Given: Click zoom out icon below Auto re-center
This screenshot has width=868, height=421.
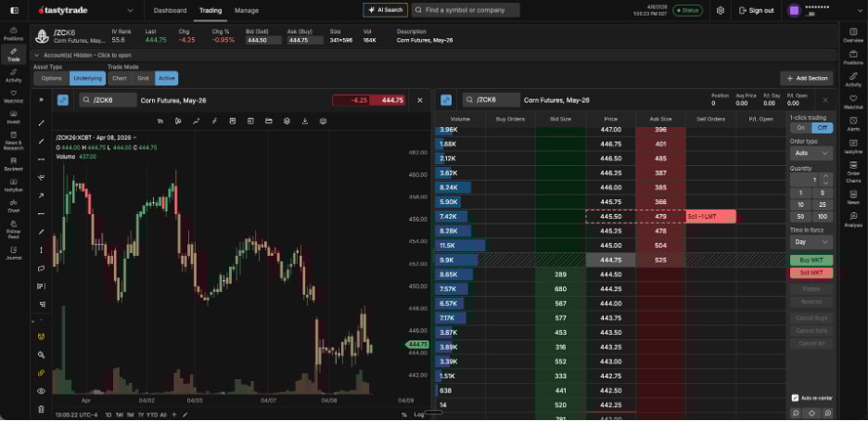Looking at the screenshot, I should click(x=796, y=413).
